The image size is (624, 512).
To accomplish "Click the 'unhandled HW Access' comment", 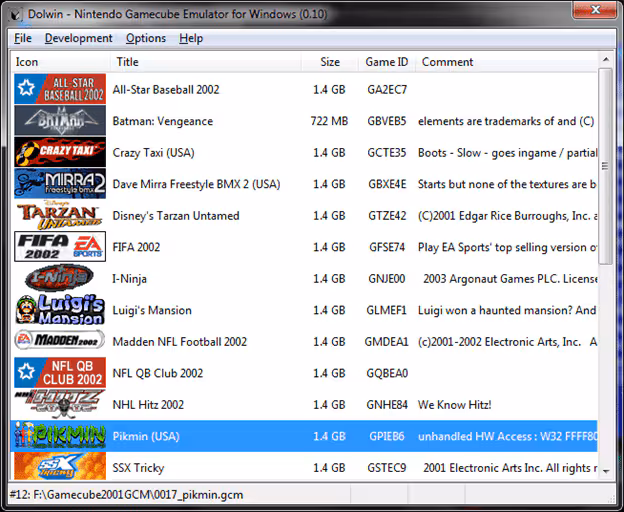I will (507, 436).
